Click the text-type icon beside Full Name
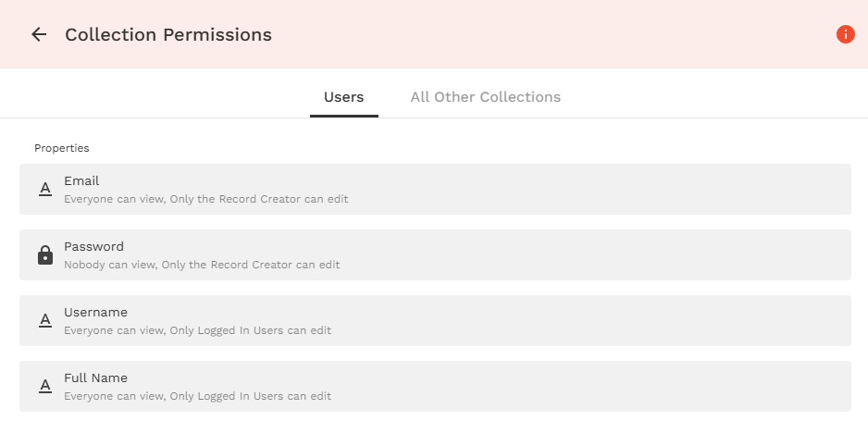 point(44,387)
